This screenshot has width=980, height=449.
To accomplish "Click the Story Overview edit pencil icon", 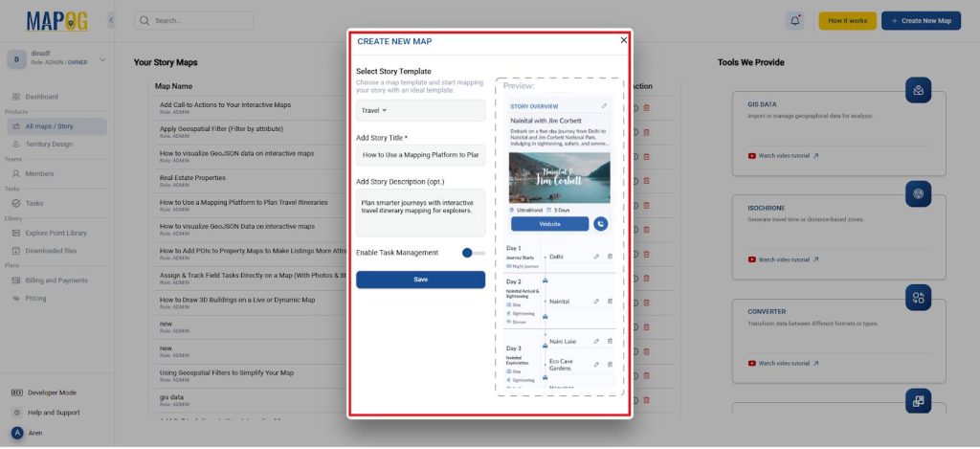I will pos(605,106).
